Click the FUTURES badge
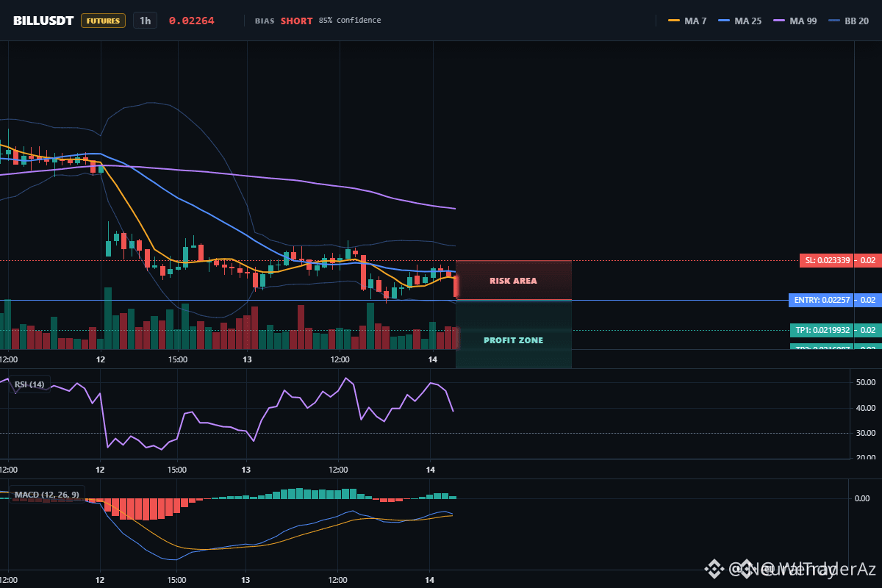 pyautogui.click(x=103, y=21)
